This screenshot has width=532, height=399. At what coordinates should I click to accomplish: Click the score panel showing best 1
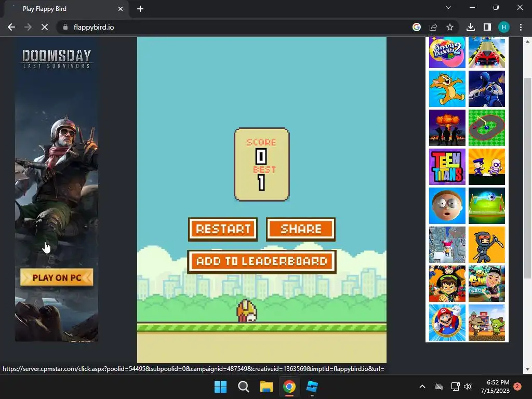(262, 165)
